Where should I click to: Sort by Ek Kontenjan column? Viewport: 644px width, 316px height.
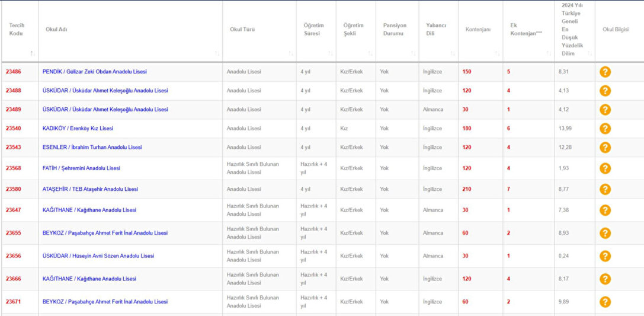(x=549, y=54)
